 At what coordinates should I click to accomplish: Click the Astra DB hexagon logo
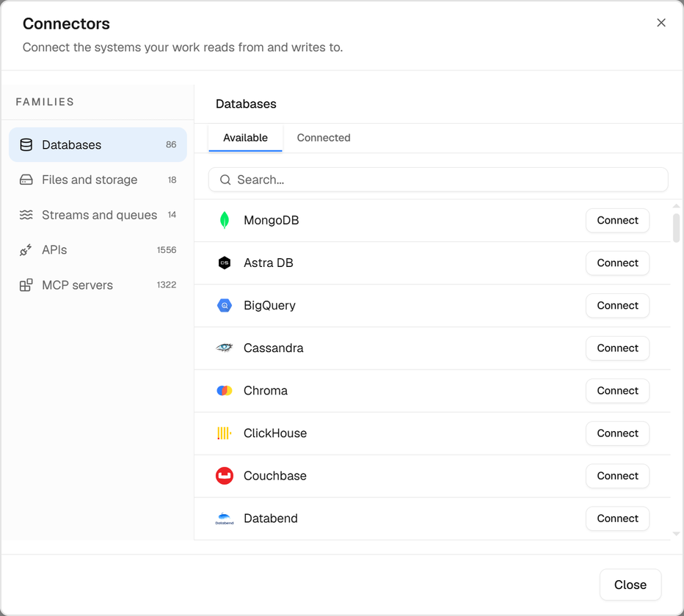click(225, 263)
